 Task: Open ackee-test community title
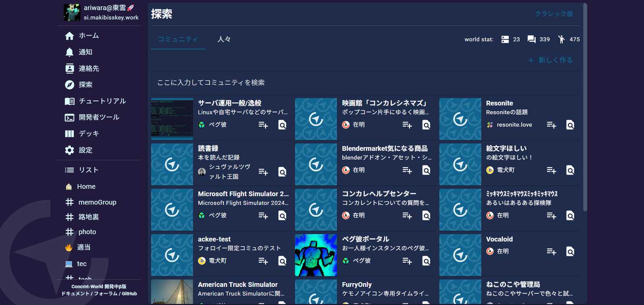214,239
